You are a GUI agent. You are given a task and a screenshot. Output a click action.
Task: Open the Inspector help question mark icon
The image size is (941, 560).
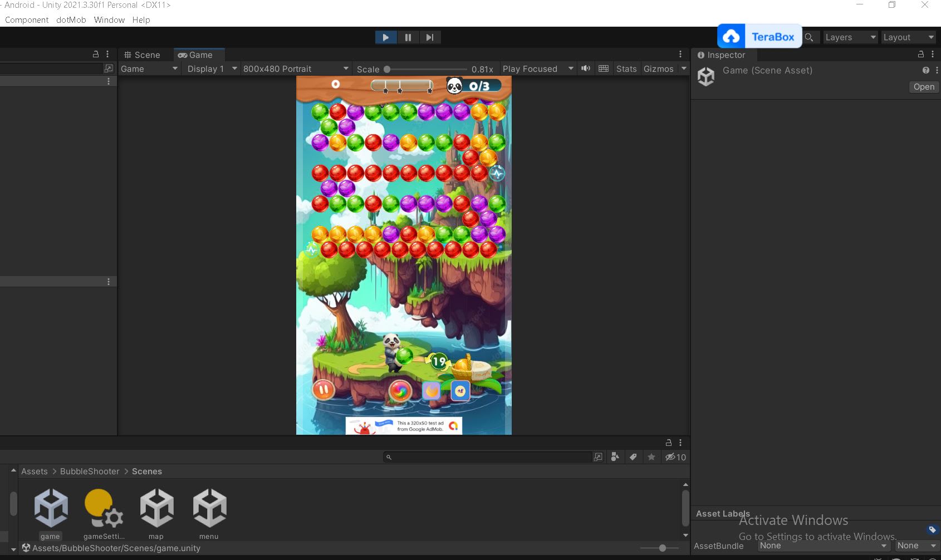[925, 70]
